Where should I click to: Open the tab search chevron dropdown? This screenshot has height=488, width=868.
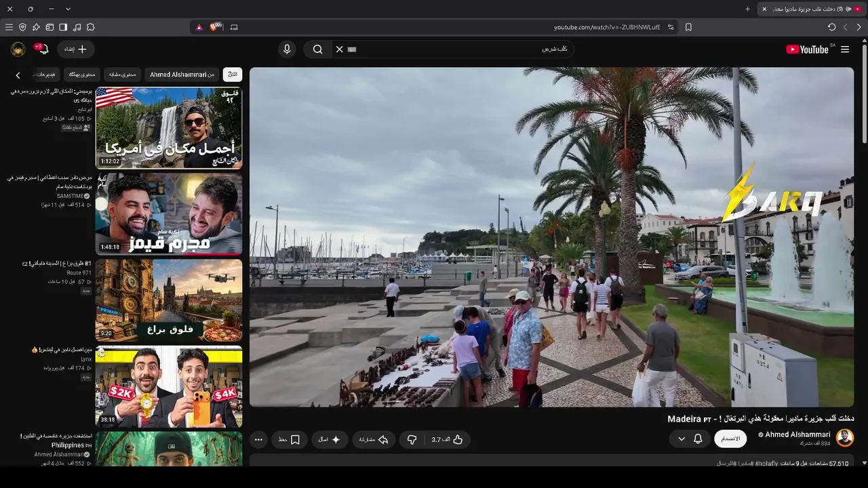tap(68, 9)
